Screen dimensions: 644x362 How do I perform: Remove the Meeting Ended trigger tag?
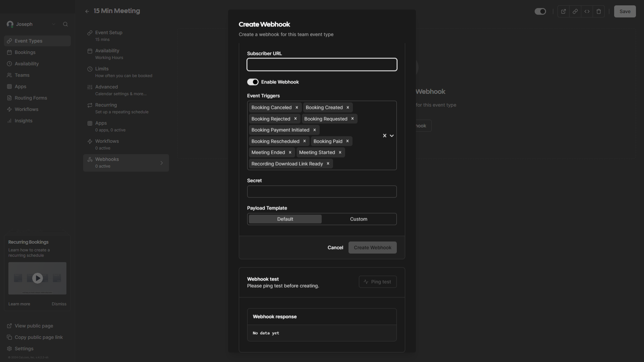[x=290, y=153]
